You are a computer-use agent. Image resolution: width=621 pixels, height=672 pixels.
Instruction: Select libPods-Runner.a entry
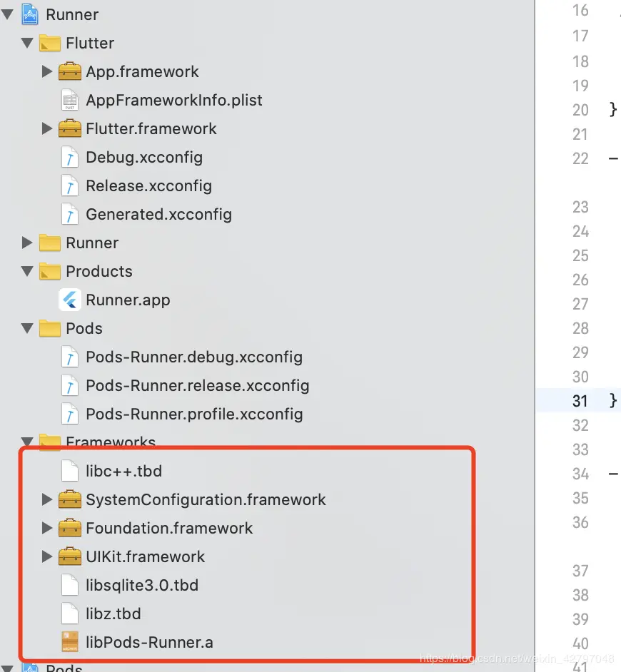[x=150, y=642]
